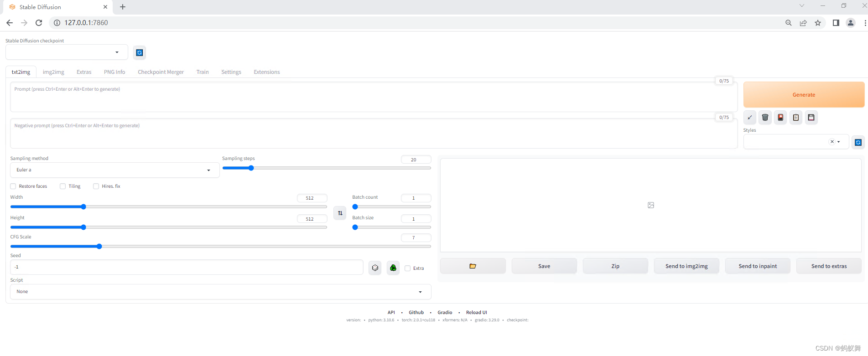View site information icon in address bar
The image size is (868, 356).
[x=57, y=23]
